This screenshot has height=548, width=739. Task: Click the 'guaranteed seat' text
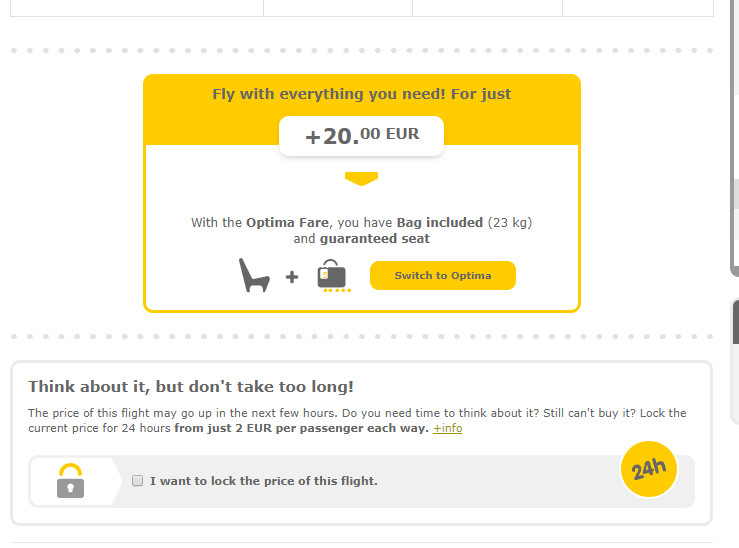click(375, 239)
